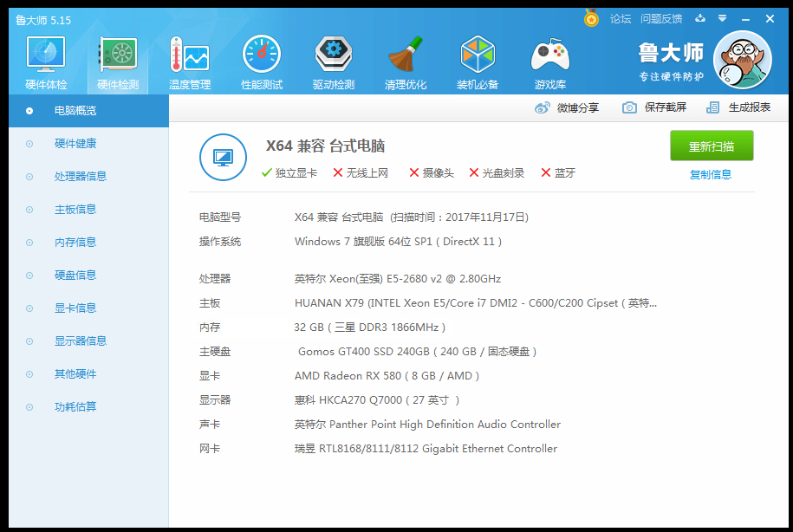Click the 32 GB 三星 DDR3 memory value

click(x=370, y=328)
